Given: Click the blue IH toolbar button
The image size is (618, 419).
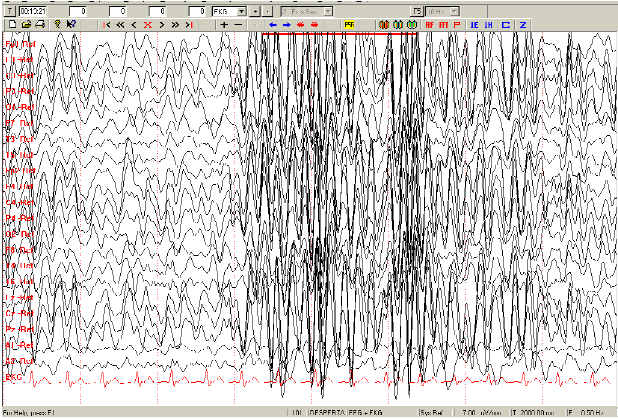Looking at the screenshot, I should (x=489, y=25).
